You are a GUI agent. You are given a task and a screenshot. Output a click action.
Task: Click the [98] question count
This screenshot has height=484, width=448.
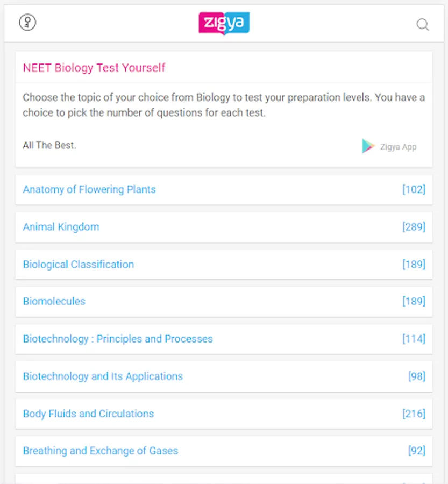point(416,376)
